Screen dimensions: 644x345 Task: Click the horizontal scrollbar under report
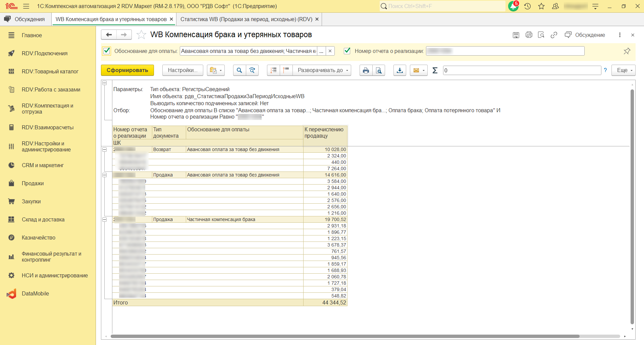click(x=345, y=336)
